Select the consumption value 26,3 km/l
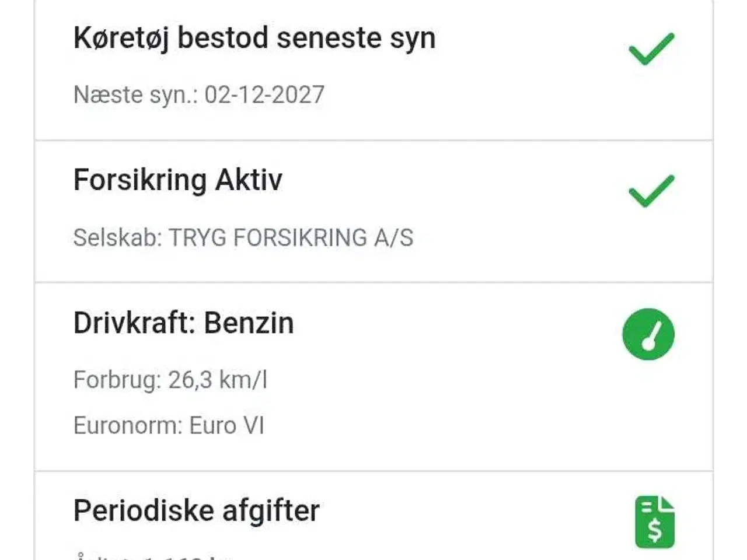The image size is (747, 560). tap(218, 380)
